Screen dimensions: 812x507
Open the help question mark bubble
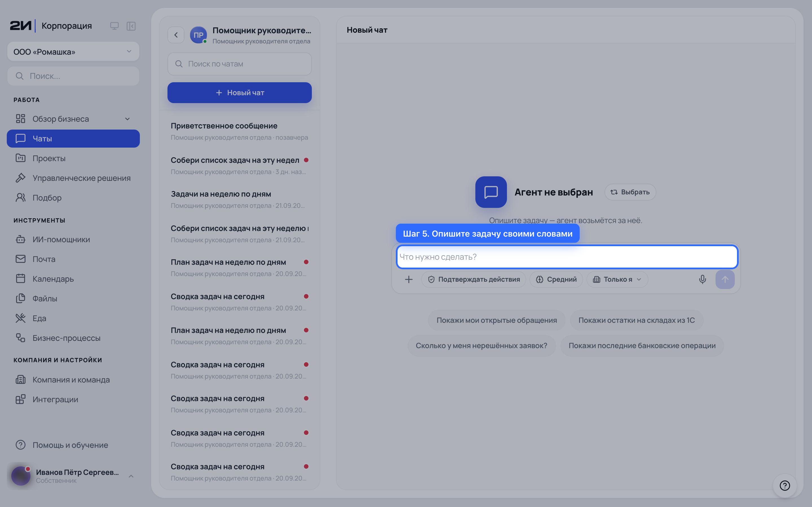point(784,485)
